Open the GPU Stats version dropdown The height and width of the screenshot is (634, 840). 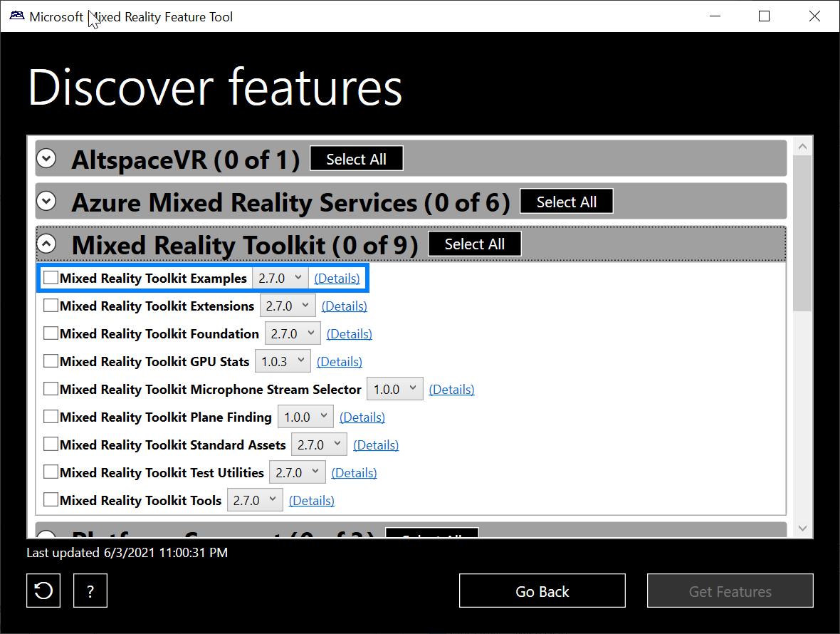(x=283, y=360)
